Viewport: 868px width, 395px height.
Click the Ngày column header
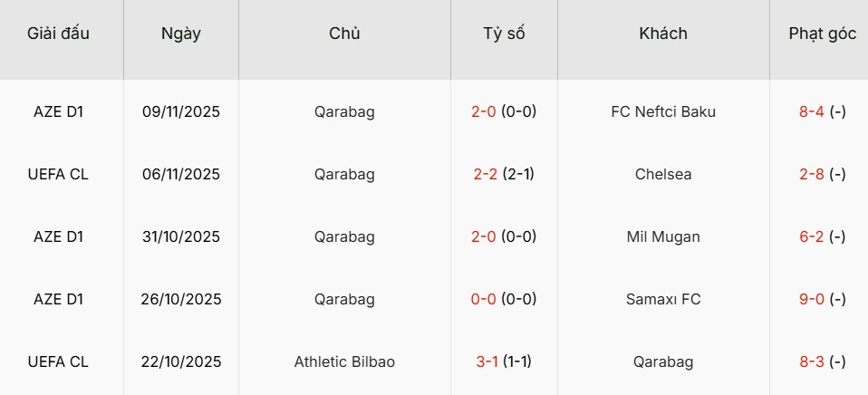(181, 34)
